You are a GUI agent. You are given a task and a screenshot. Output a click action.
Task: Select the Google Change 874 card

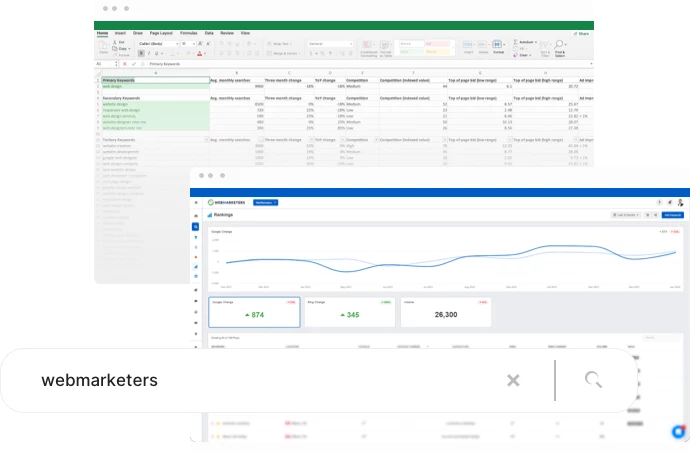pyautogui.click(x=254, y=312)
